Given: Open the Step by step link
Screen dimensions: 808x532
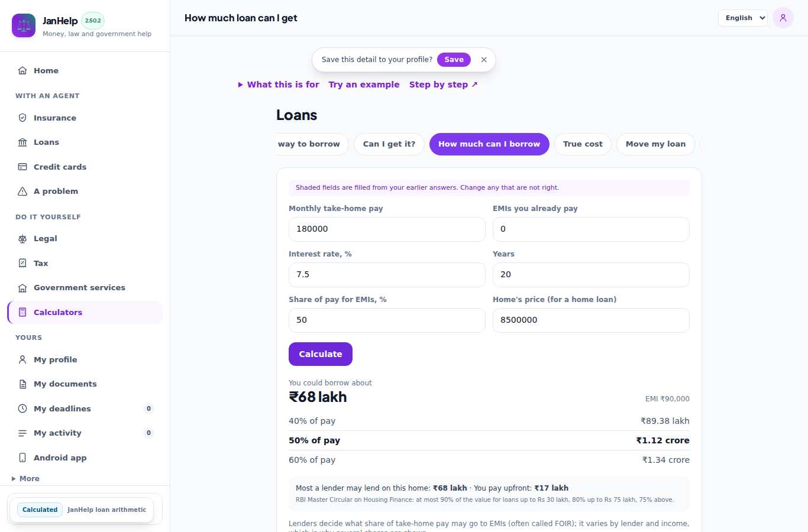Looking at the screenshot, I should [x=444, y=85].
